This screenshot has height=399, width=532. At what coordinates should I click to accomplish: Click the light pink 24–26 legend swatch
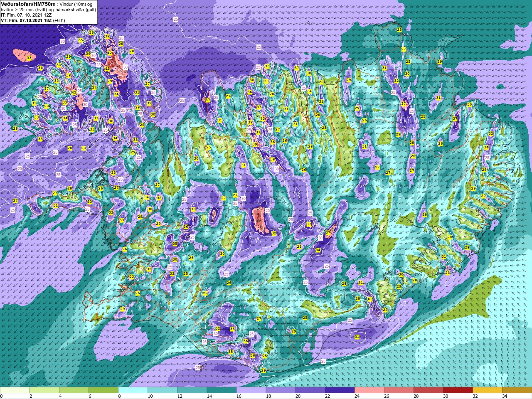(369, 390)
